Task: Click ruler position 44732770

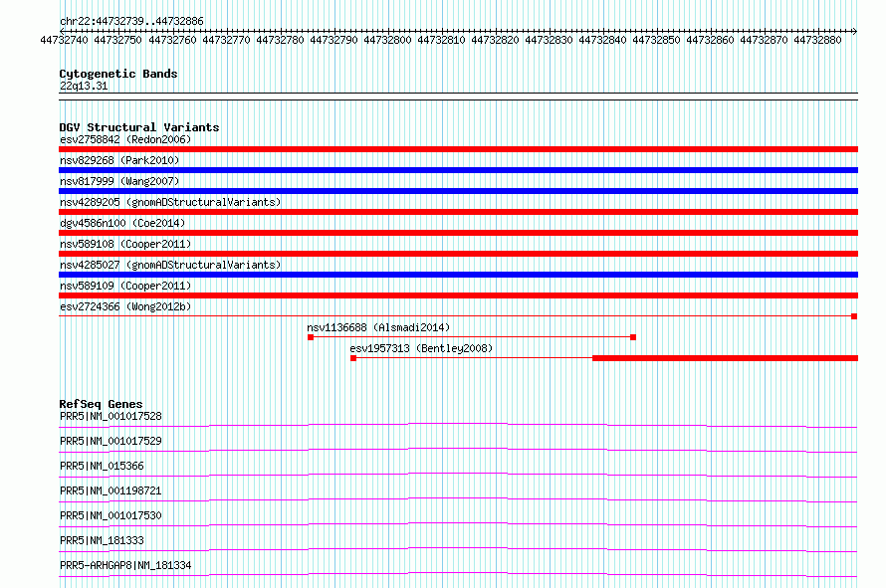Action: click(226, 40)
